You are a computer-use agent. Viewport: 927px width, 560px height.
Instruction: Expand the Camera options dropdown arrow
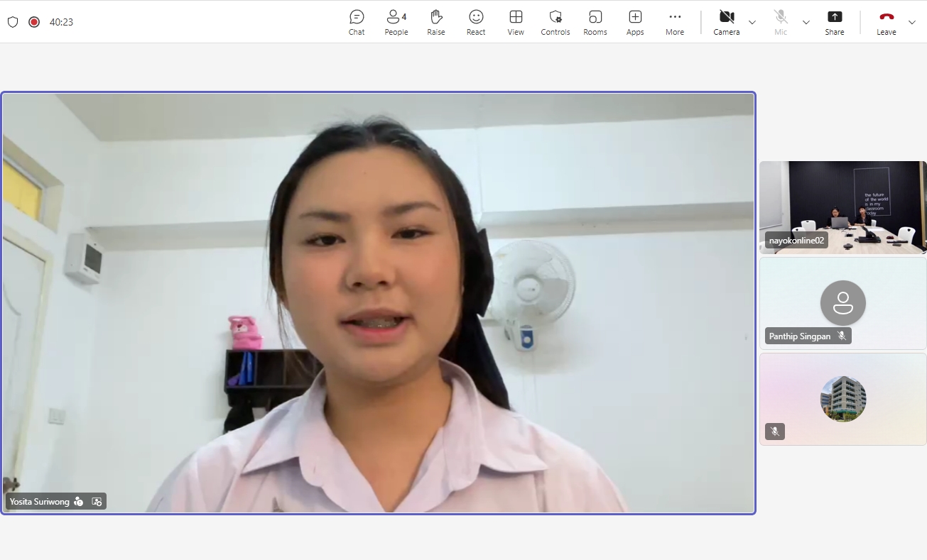752,22
